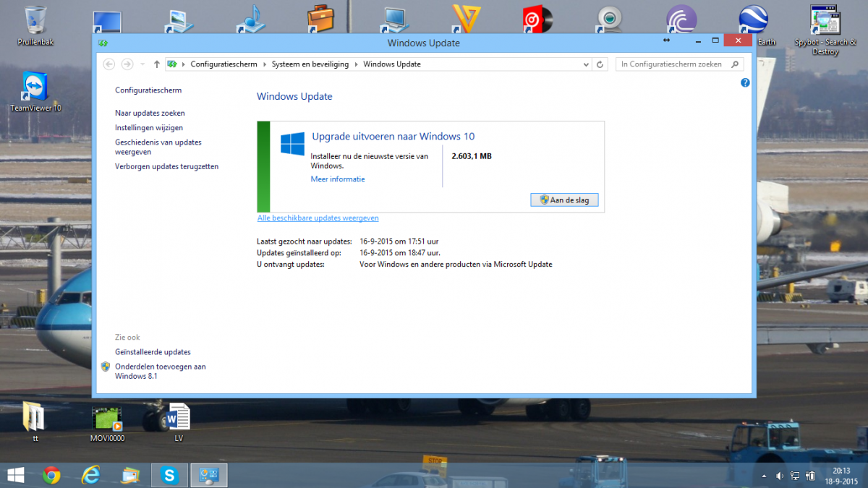
Task: Open Geschiedenis van updates weergeven
Action: (158, 147)
